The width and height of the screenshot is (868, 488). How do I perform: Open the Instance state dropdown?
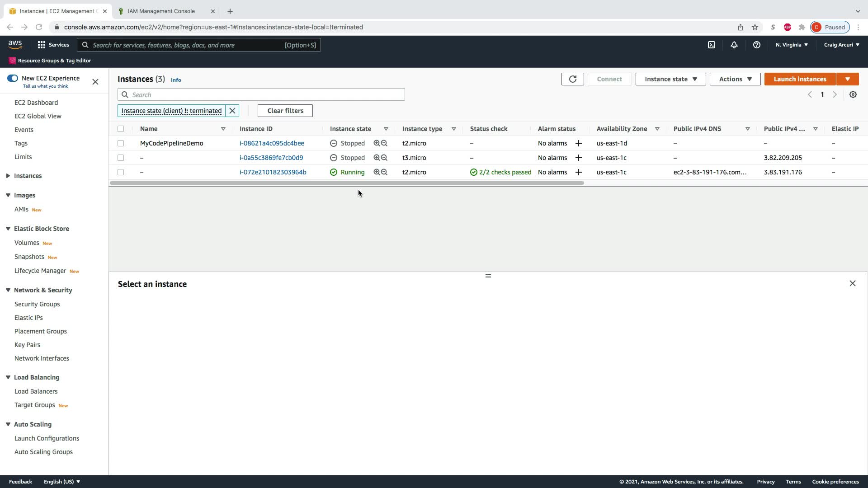670,79
